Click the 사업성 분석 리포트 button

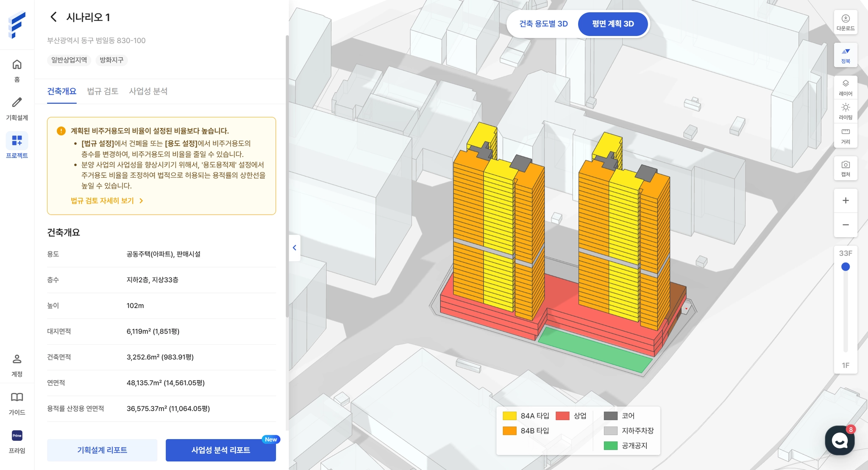[220, 450]
